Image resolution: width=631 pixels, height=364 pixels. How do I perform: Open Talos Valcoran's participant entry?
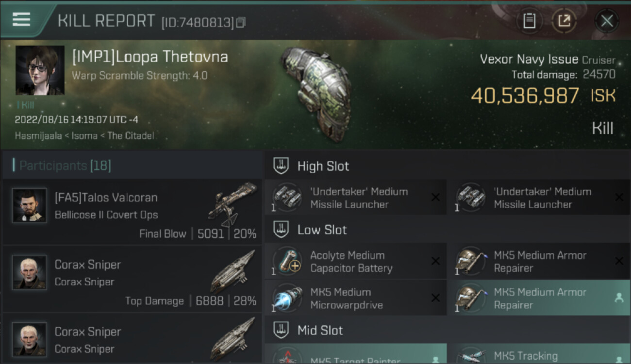point(132,212)
